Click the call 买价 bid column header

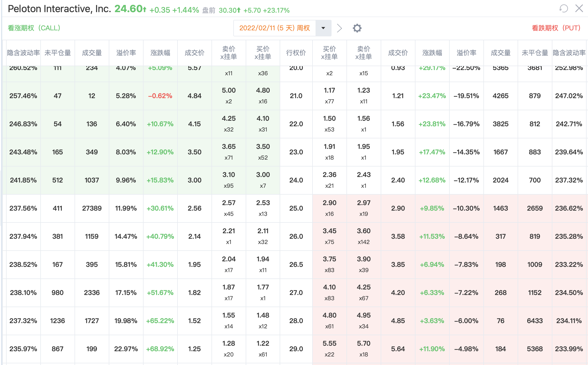coord(263,53)
